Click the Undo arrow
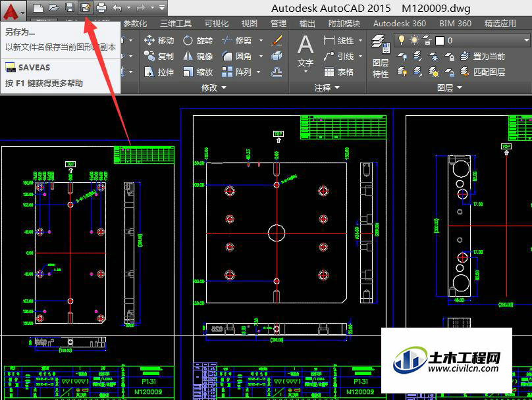532x400 pixels. 117,7
